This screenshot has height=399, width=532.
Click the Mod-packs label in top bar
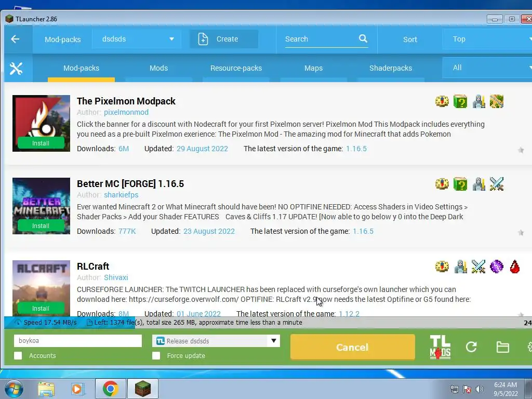coord(63,39)
